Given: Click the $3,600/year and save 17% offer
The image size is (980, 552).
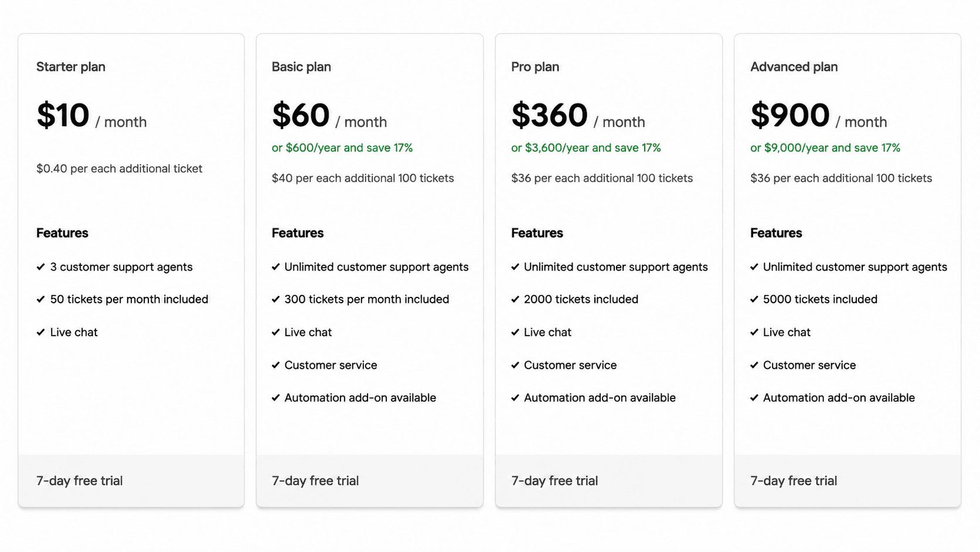Looking at the screenshot, I should (586, 148).
